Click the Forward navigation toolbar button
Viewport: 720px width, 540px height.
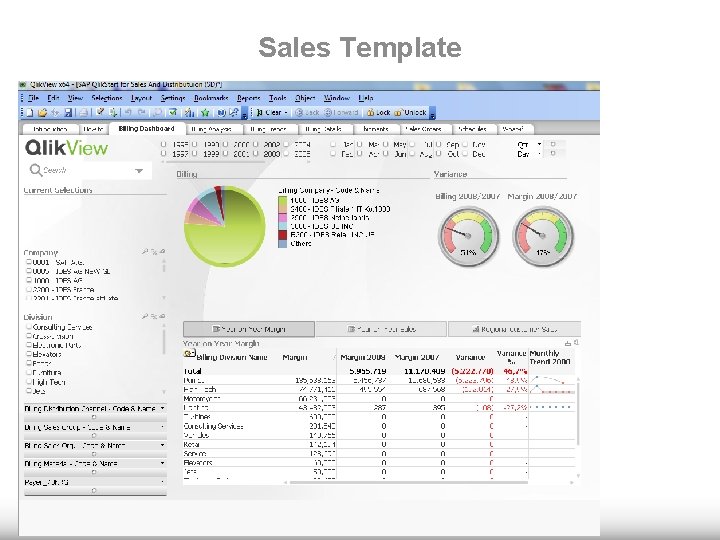(341, 112)
